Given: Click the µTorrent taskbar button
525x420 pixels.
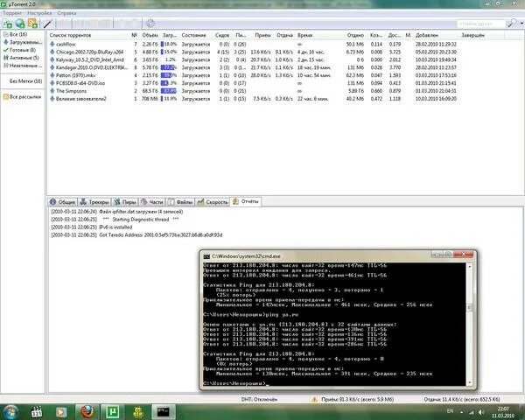Looking at the screenshot, I should [113, 411].
